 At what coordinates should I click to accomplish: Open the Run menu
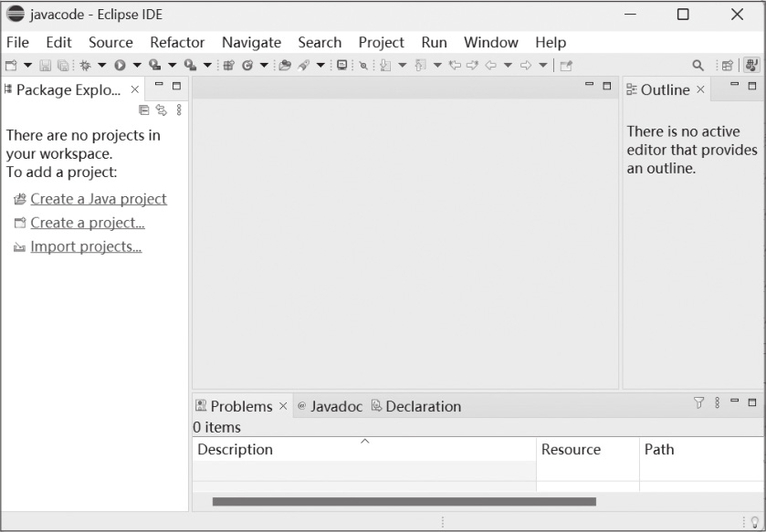pos(435,43)
